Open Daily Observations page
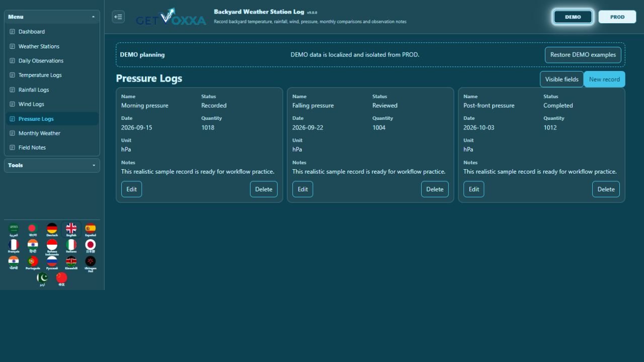The height and width of the screenshot is (362, 644). tap(52, 61)
